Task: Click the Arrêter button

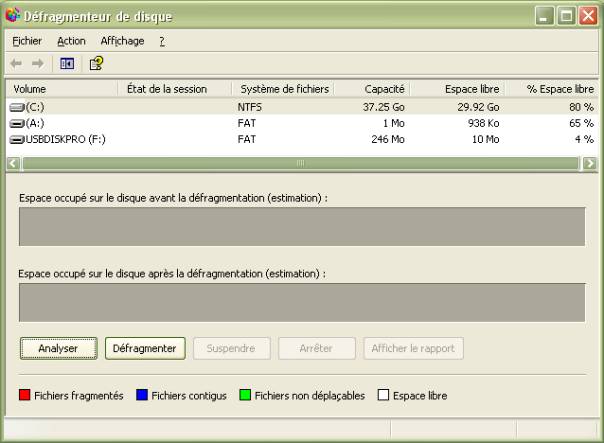Action: [316, 348]
